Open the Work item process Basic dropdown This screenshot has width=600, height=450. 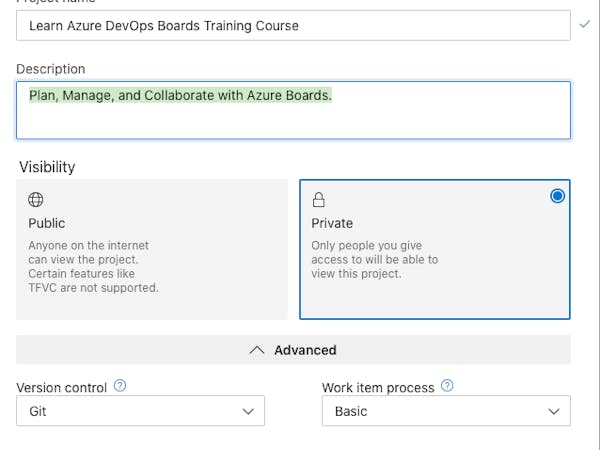(446, 411)
